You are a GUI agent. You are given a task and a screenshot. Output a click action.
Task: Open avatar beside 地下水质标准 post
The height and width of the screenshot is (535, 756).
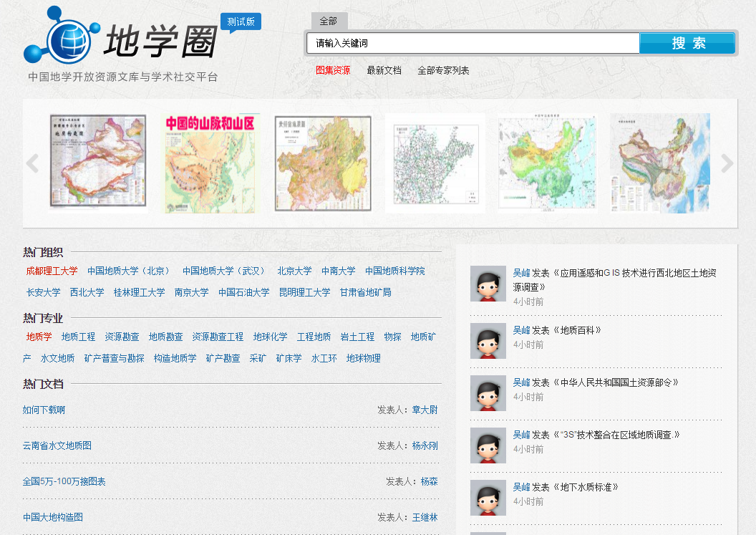(x=488, y=498)
